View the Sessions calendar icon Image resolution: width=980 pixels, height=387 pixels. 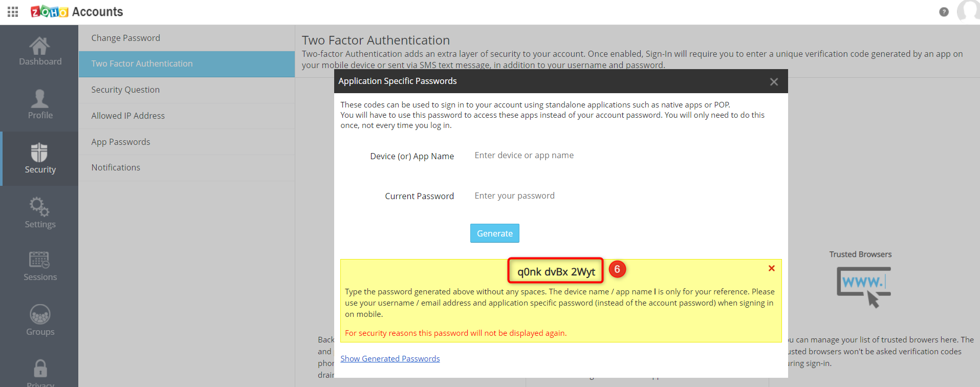[x=39, y=260]
